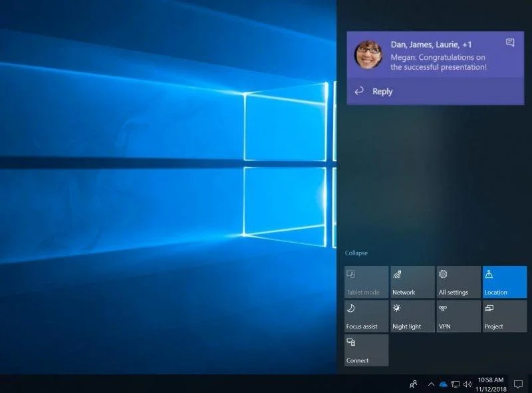Enable Night light mode
Screen dimensions: 532x393
tap(411, 315)
